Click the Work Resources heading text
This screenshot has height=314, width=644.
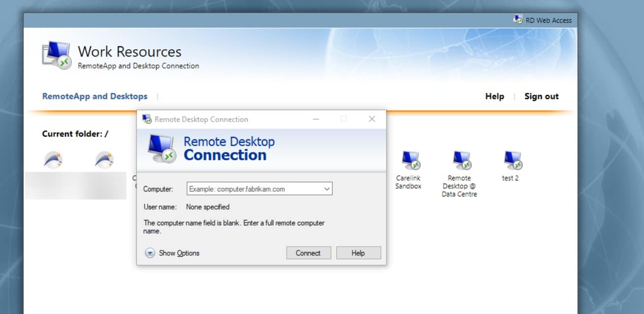[129, 52]
